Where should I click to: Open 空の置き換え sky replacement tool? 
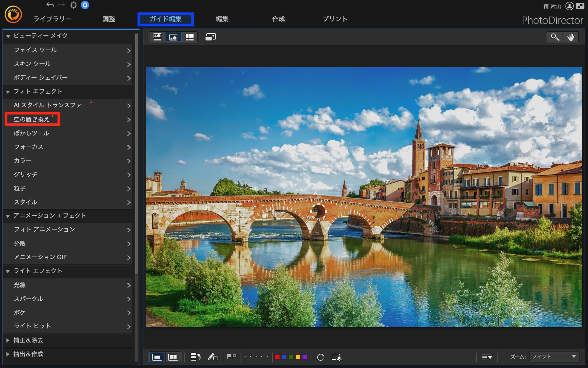click(32, 119)
